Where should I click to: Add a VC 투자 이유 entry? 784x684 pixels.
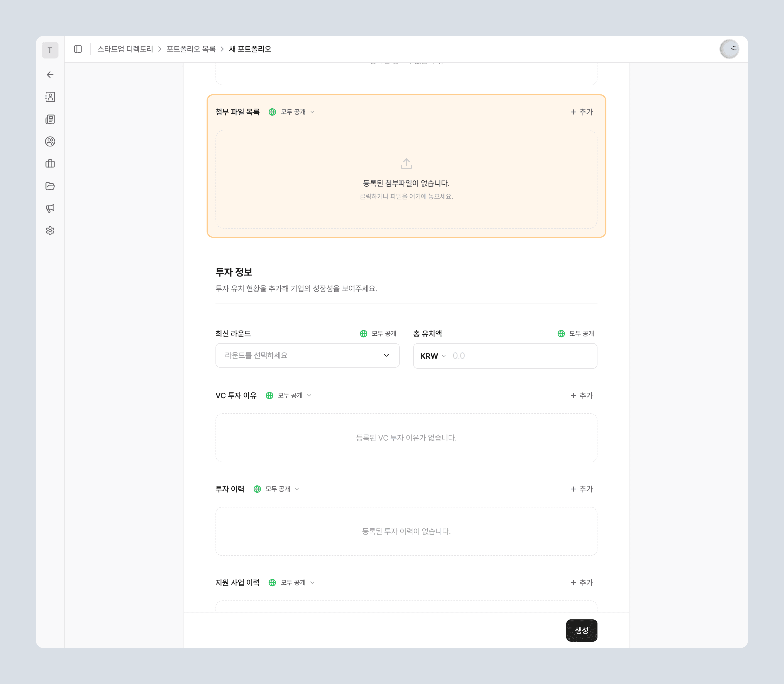582,395
